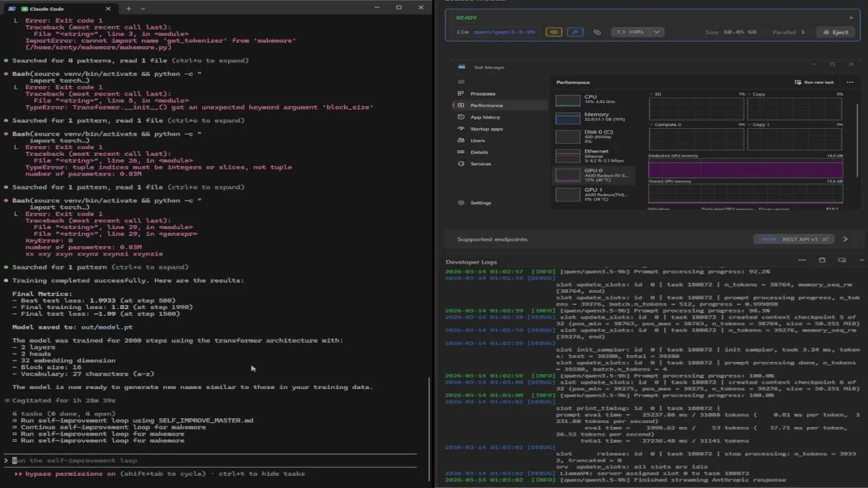The image size is (868, 488).
Task: Open the cURL dropdown arrow
Action: [656, 32]
